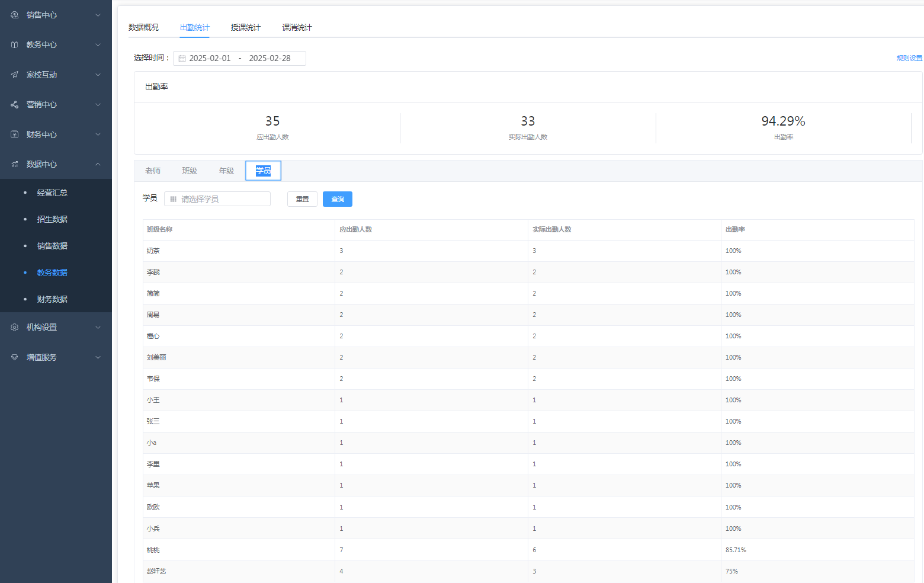Click the 班级名称 column header
Image resolution: width=924 pixels, height=583 pixels.
coord(159,229)
